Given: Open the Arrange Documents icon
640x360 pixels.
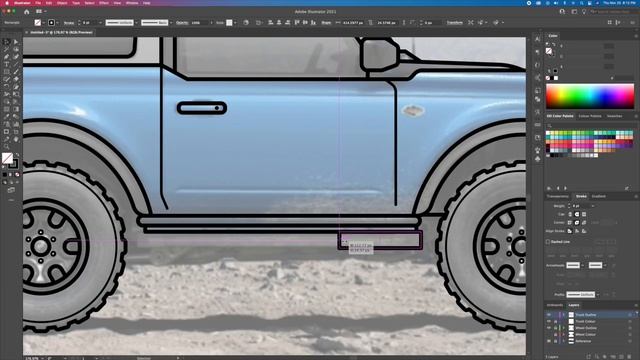Looking at the screenshot, I should [x=40, y=11].
